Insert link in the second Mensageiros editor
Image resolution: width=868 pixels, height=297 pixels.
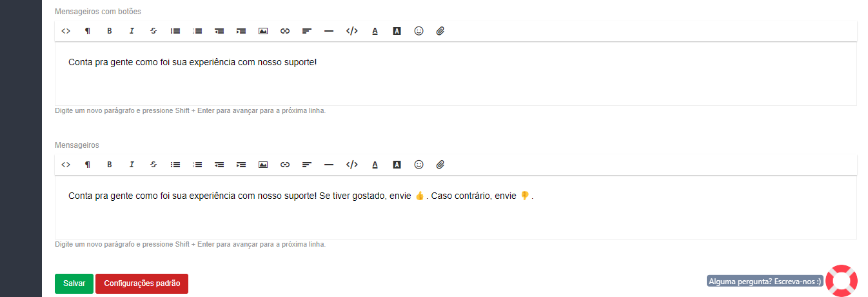285,165
